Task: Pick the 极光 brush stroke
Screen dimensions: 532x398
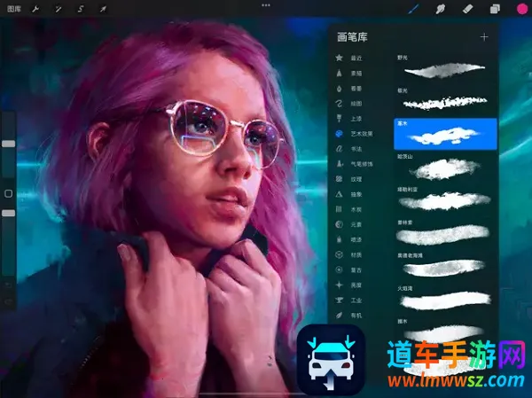Action: [x=445, y=101]
